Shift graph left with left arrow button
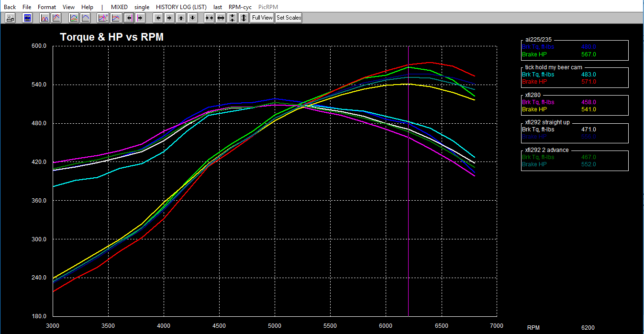This screenshot has width=644, height=334. click(158, 18)
